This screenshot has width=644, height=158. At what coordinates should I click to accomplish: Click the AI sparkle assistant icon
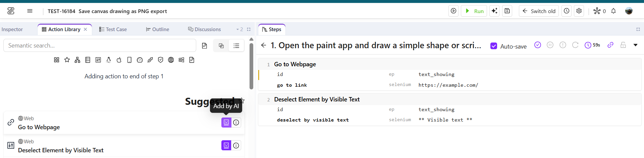click(494, 11)
